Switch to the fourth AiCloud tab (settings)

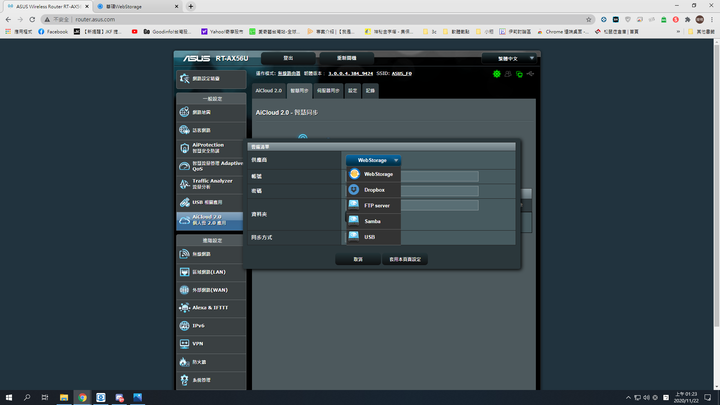pos(352,91)
